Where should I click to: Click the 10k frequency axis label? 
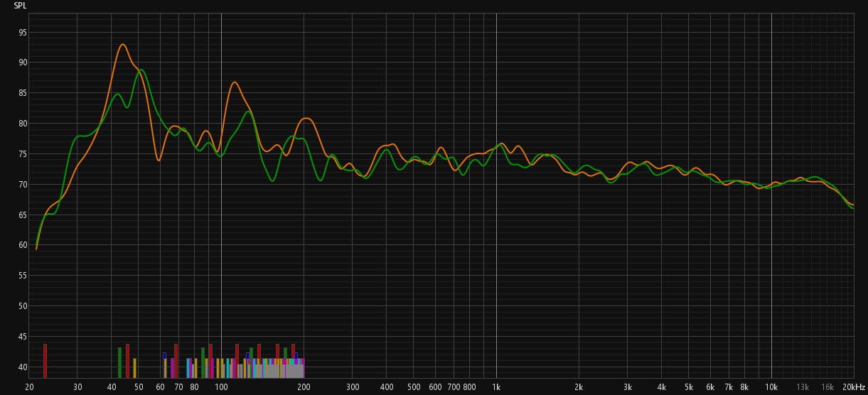(771, 387)
